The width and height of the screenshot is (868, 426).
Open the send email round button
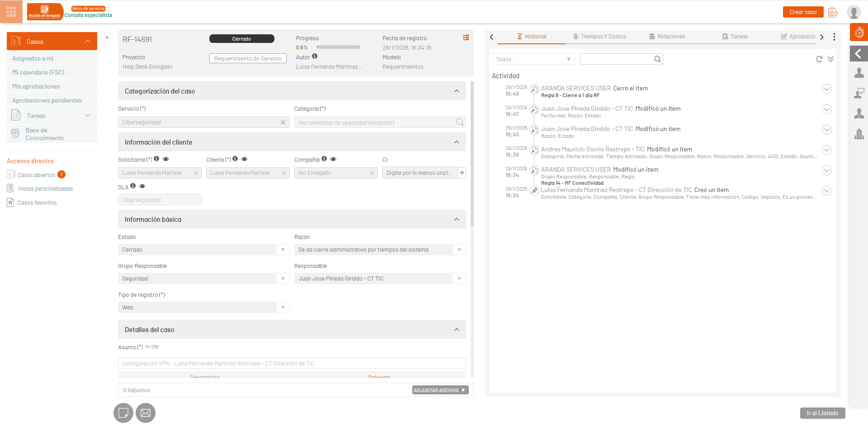click(x=146, y=413)
